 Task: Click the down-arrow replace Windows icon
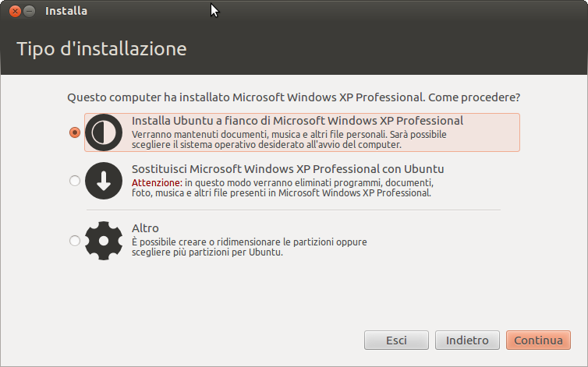click(x=104, y=181)
